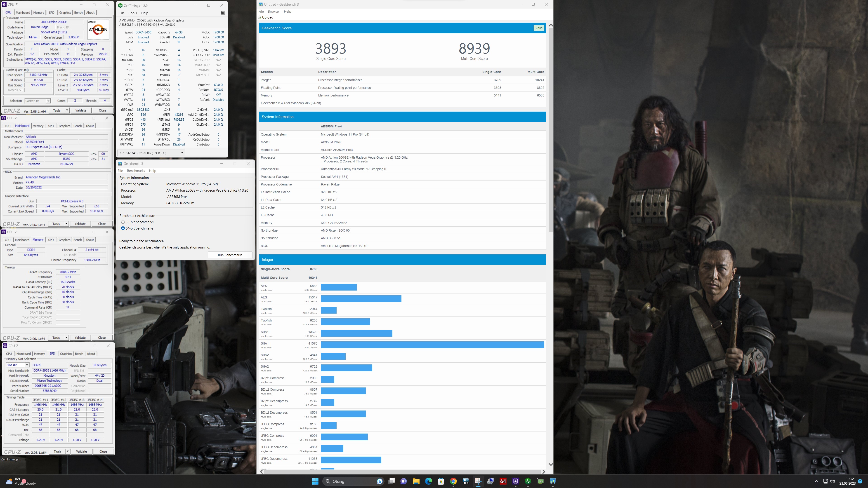Screen dimensions: 868x488
Task: Select 64-bit benchmarks radio button
Action: click(x=123, y=228)
